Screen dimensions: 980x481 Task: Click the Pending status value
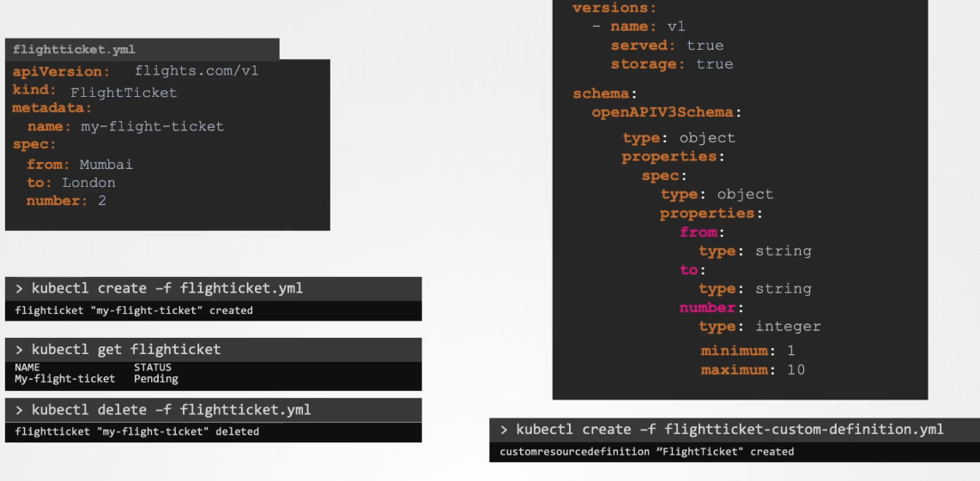click(x=155, y=378)
